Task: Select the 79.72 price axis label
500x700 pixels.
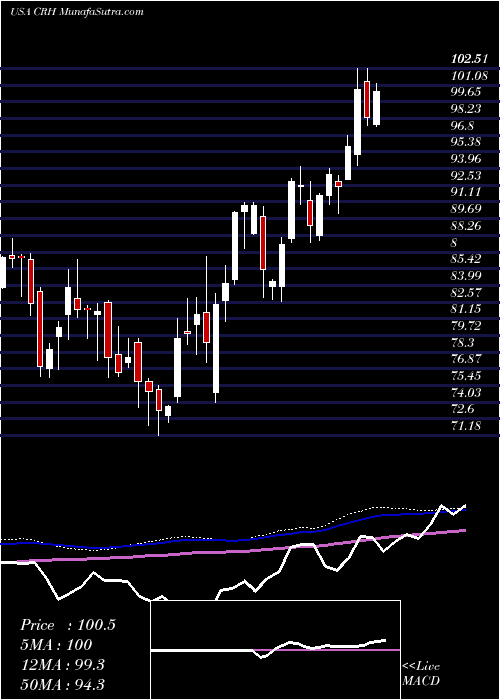Action: pos(467,326)
